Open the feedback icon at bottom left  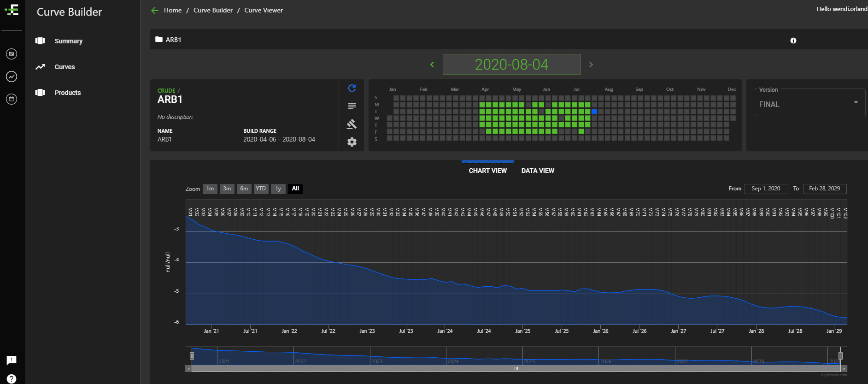coord(12,360)
